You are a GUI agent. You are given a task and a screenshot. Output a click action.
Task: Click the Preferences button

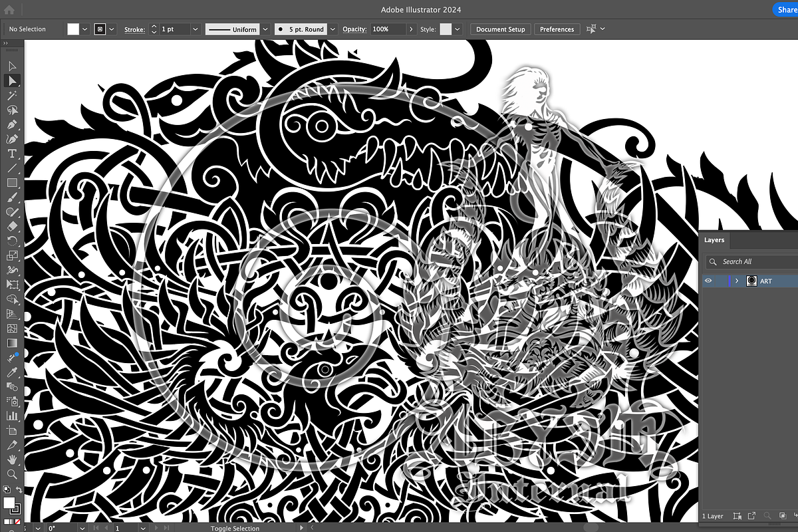[x=557, y=29]
